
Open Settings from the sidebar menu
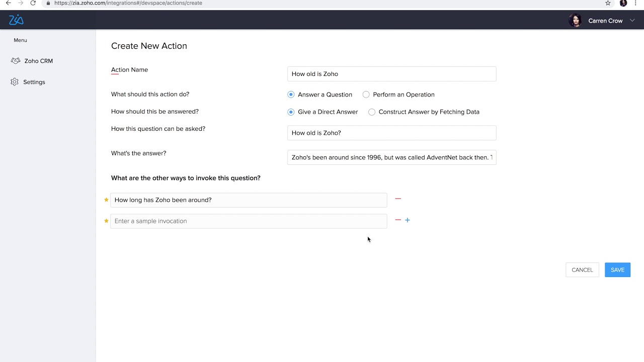pyautogui.click(x=34, y=82)
